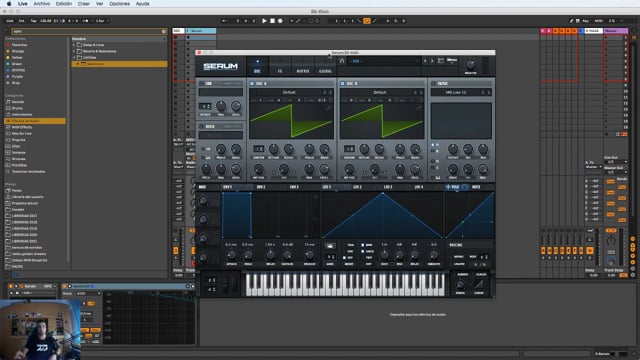Click Serum Master volume knob
This screenshot has height=360, width=640.
[470, 64]
